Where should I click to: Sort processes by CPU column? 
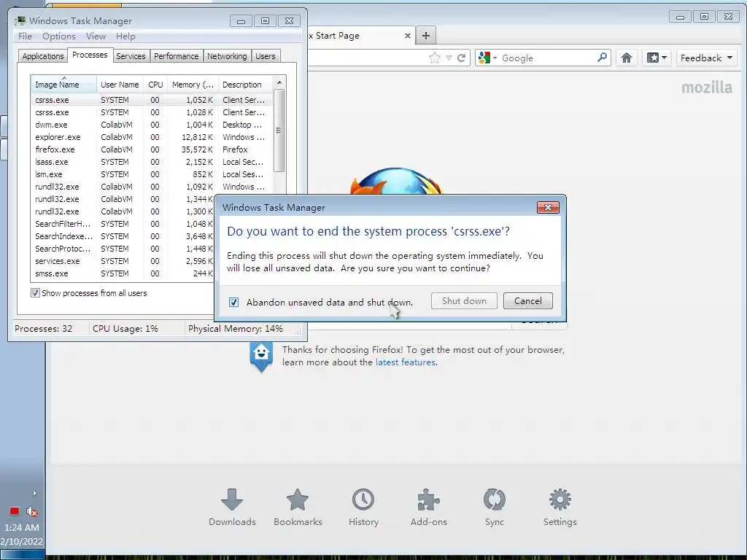point(155,85)
